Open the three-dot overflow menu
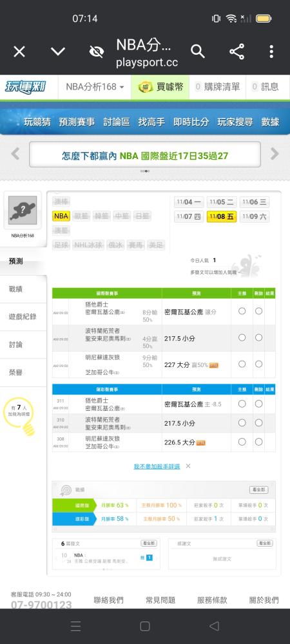 pos(271,52)
